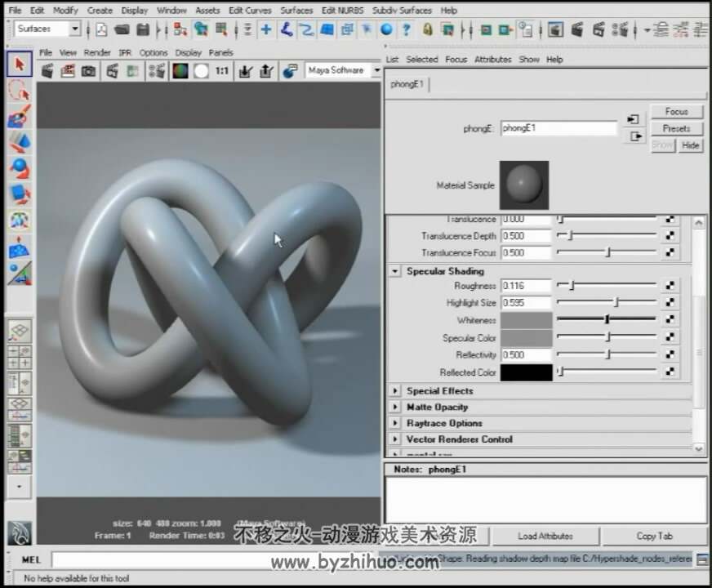Image resolution: width=712 pixels, height=588 pixels.
Task: Click the Presets button
Action: tap(677, 128)
